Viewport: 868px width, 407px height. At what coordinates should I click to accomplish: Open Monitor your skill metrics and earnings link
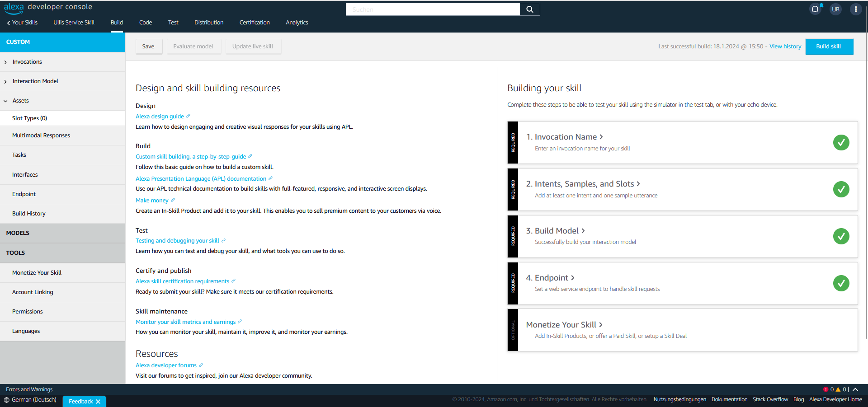tap(185, 322)
